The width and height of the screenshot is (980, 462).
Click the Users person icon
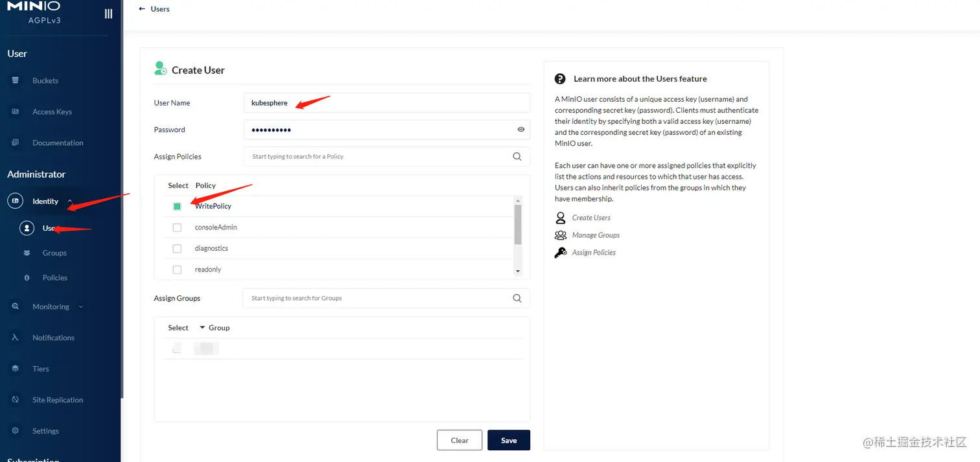click(x=27, y=228)
